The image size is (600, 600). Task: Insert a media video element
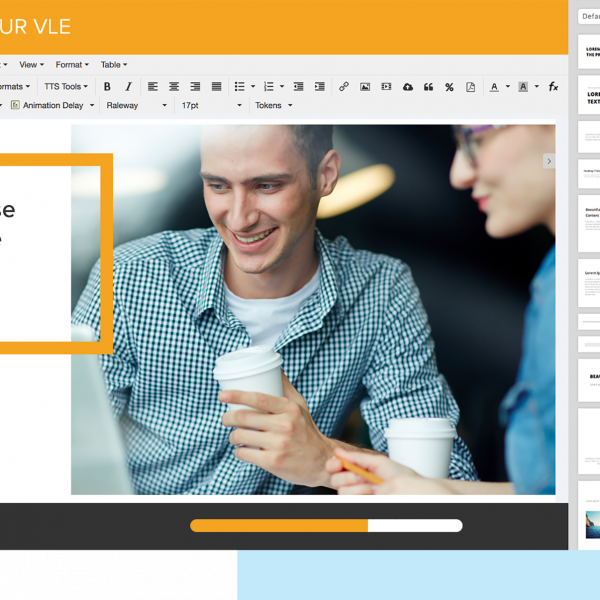pos(386,87)
